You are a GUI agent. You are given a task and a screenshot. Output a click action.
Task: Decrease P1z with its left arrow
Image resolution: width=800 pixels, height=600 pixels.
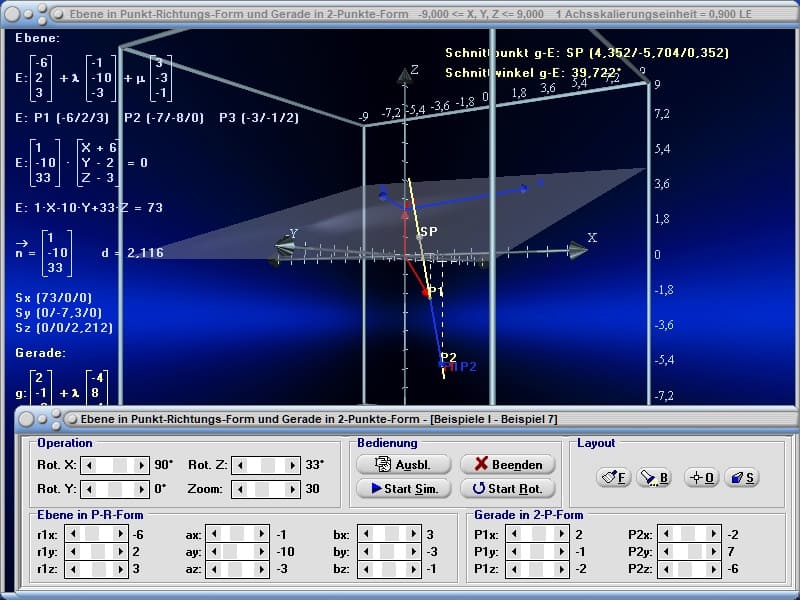point(514,568)
